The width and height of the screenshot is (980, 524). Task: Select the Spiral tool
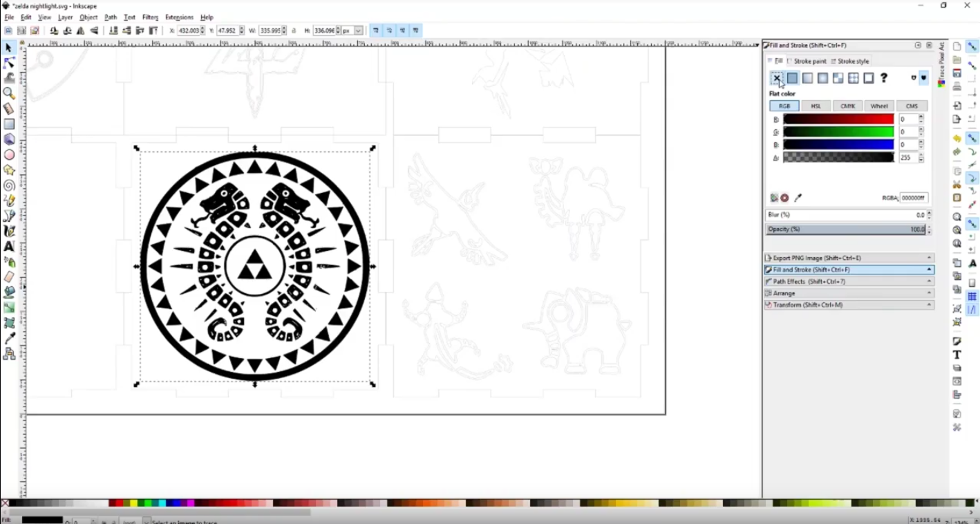pyautogui.click(x=9, y=185)
